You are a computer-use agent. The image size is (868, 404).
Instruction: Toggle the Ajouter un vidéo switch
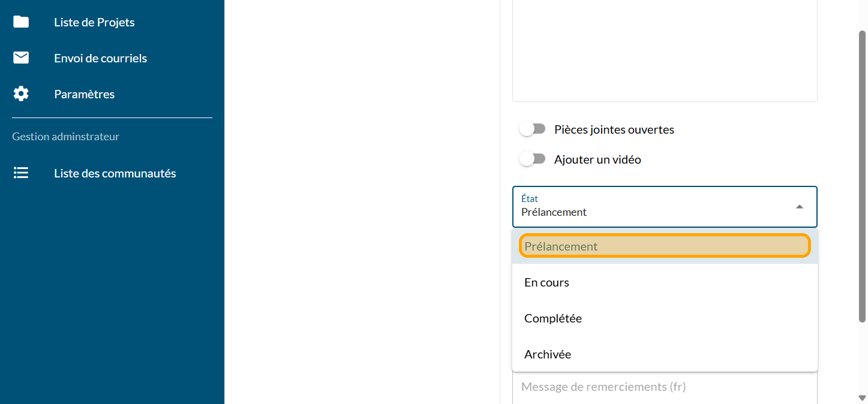click(x=532, y=159)
